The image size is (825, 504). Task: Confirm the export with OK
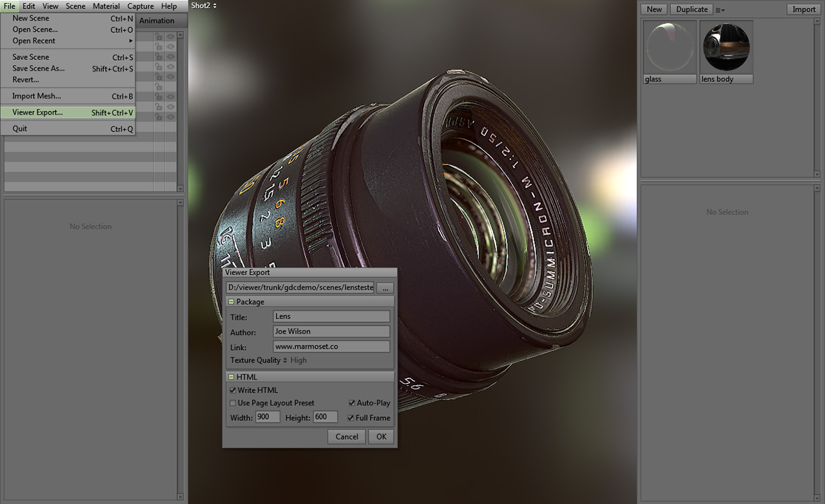pyautogui.click(x=380, y=436)
